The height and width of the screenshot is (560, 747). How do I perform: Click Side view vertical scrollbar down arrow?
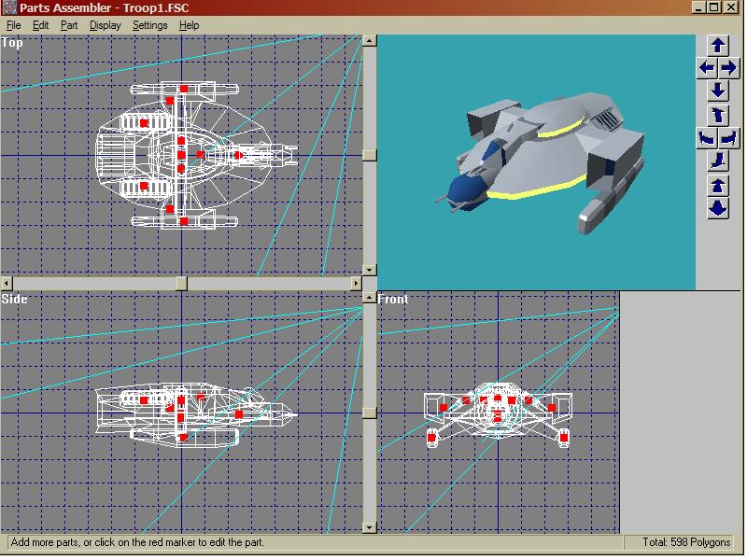[370, 527]
